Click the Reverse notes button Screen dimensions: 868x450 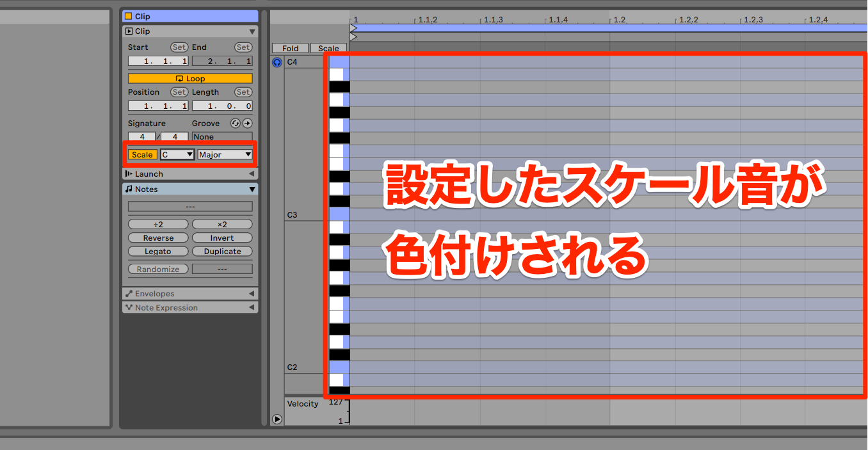(x=158, y=238)
